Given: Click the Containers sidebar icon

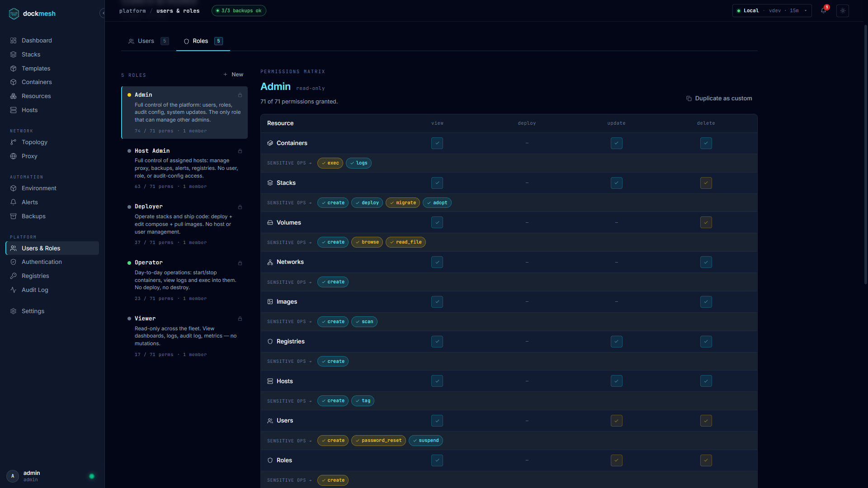Looking at the screenshot, I should click(14, 82).
